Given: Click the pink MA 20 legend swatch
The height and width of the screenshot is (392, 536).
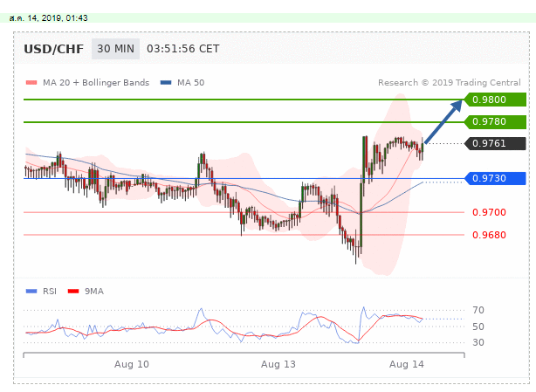Looking at the screenshot, I should pyautogui.click(x=31, y=82).
